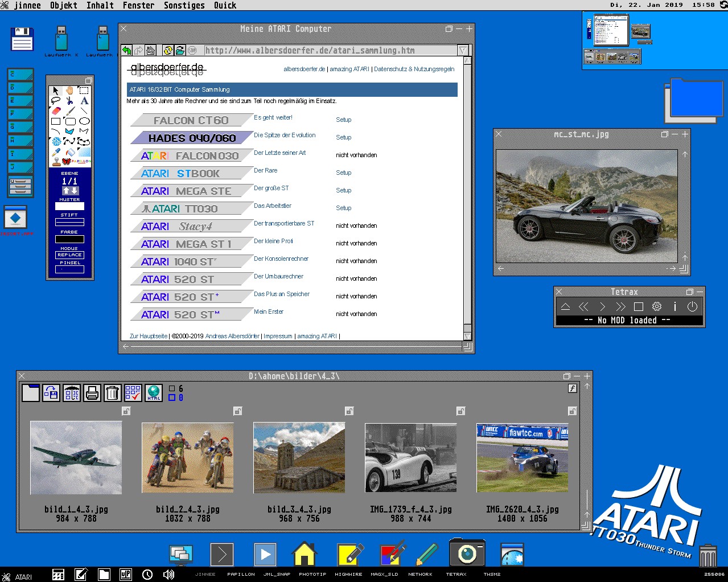Click the Tetrax play button
This screenshot has width=728, height=582.
click(602, 306)
